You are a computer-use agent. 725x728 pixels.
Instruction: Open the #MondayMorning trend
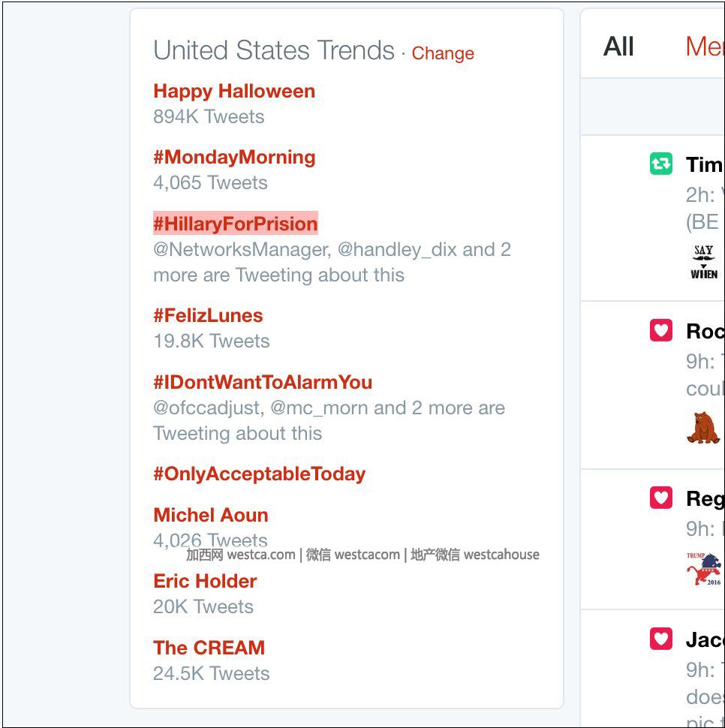pos(234,158)
